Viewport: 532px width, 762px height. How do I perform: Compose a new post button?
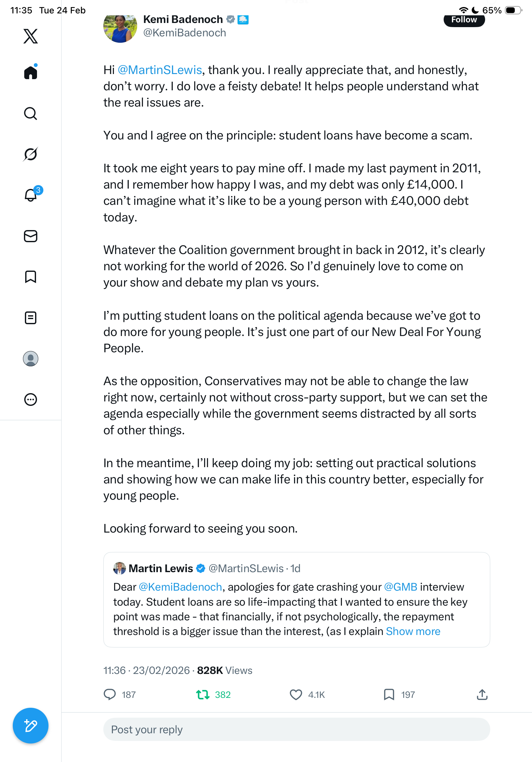pos(31,726)
